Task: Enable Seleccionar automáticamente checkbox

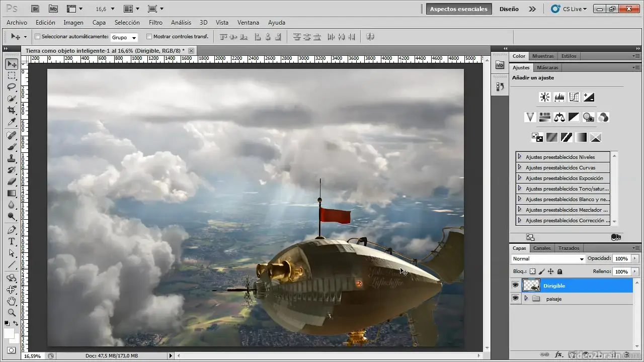Action: pos(38,37)
